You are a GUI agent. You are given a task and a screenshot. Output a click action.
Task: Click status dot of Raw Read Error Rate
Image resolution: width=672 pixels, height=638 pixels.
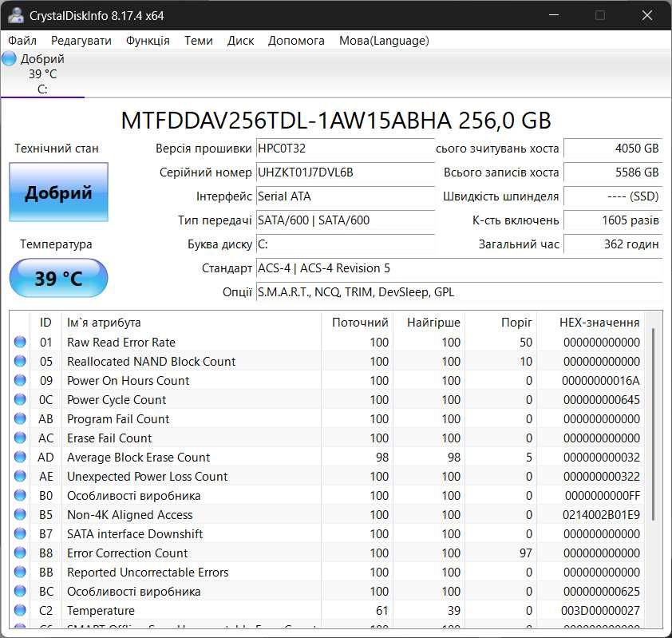coord(20,342)
